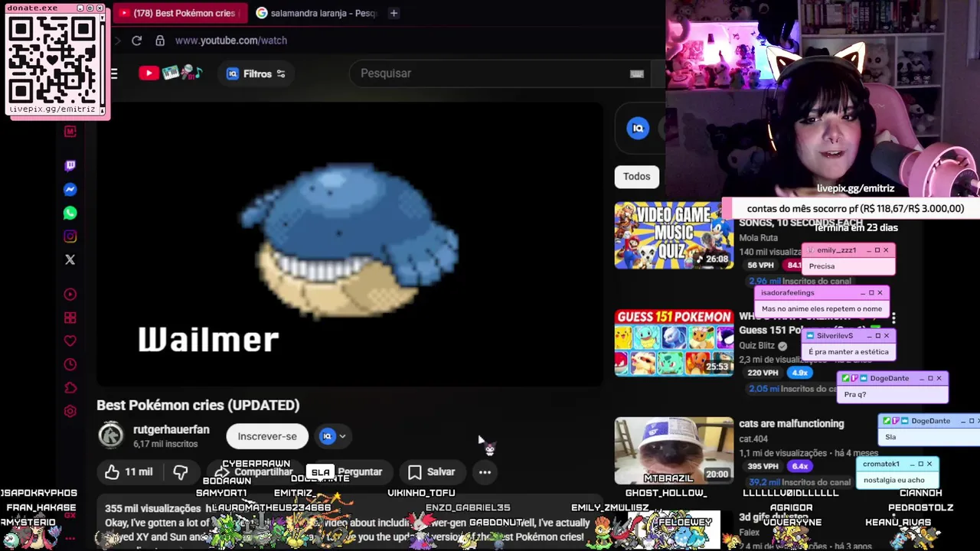Open Instagram from the browser sidebar

click(x=70, y=236)
